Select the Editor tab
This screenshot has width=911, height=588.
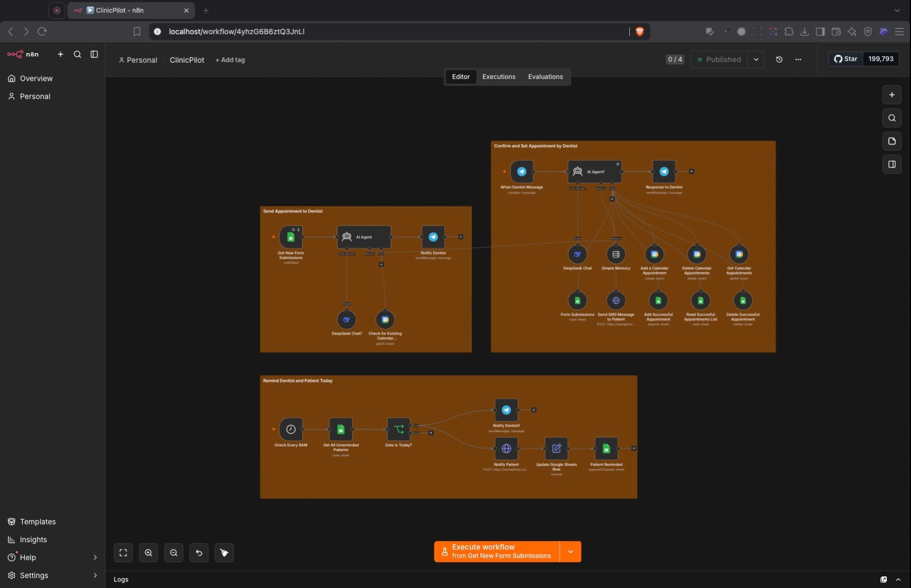[461, 77]
